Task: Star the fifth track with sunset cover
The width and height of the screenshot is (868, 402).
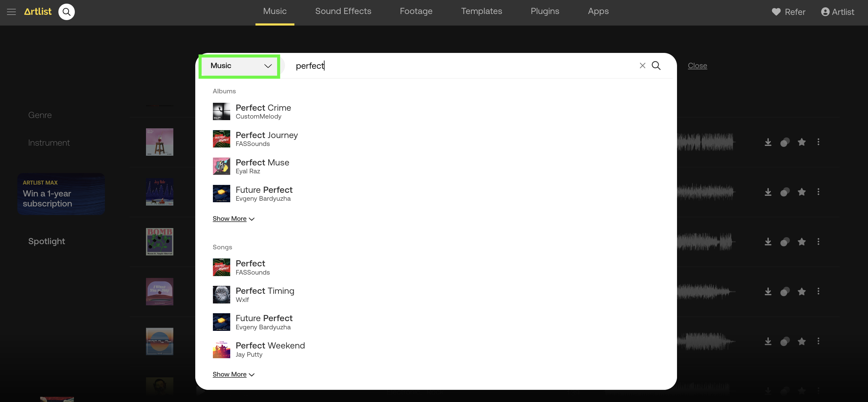Action: point(801,341)
